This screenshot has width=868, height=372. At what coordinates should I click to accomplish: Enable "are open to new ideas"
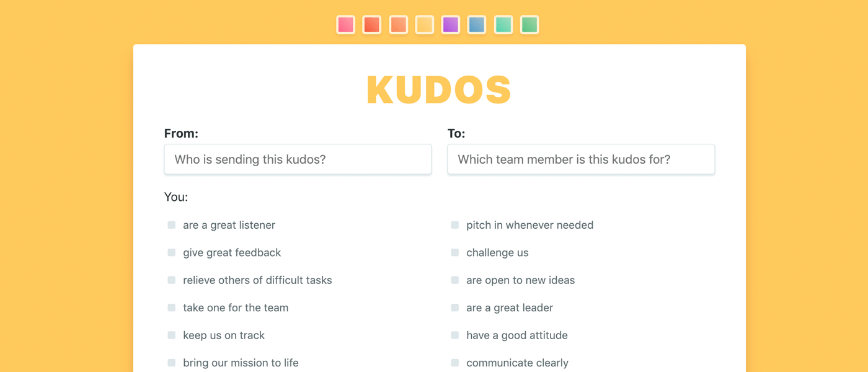[x=455, y=280]
